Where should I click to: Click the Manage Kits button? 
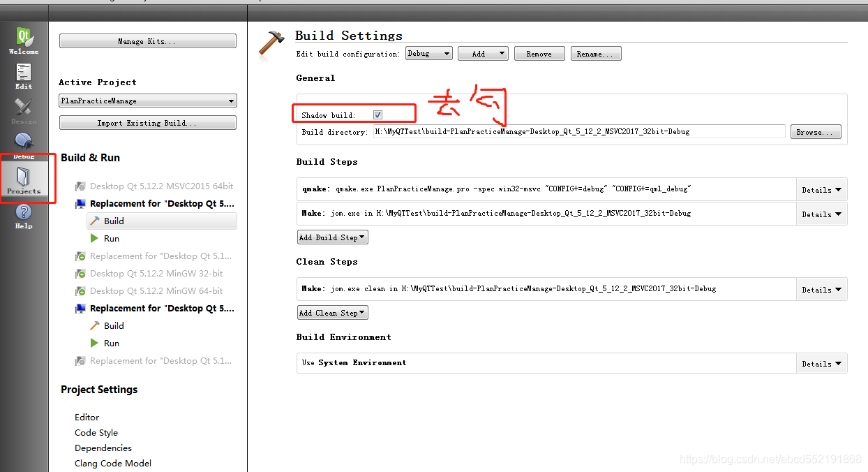148,41
